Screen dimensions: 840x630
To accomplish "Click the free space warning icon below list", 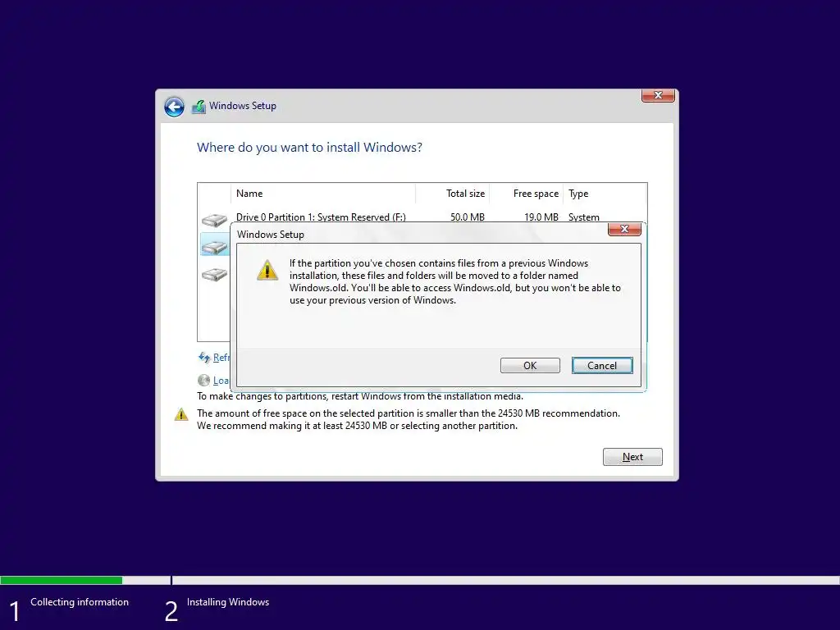I will (x=181, y=414).
